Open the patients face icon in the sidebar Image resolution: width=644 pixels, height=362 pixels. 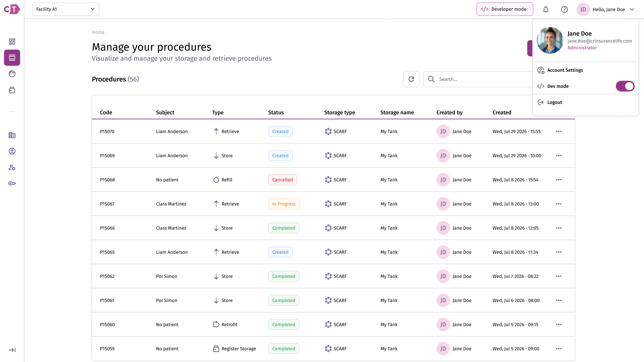point(12,74)
